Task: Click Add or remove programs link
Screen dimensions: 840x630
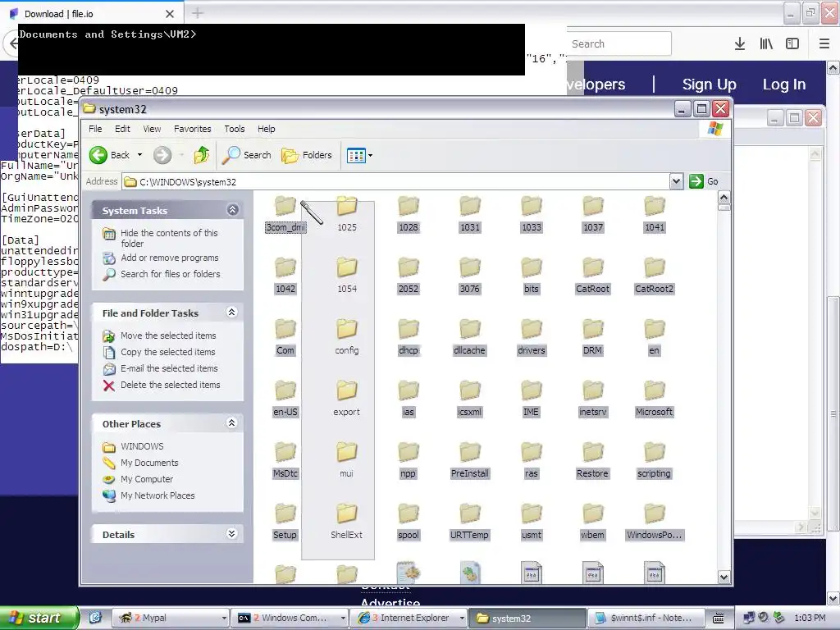Action: pos(169,258)
